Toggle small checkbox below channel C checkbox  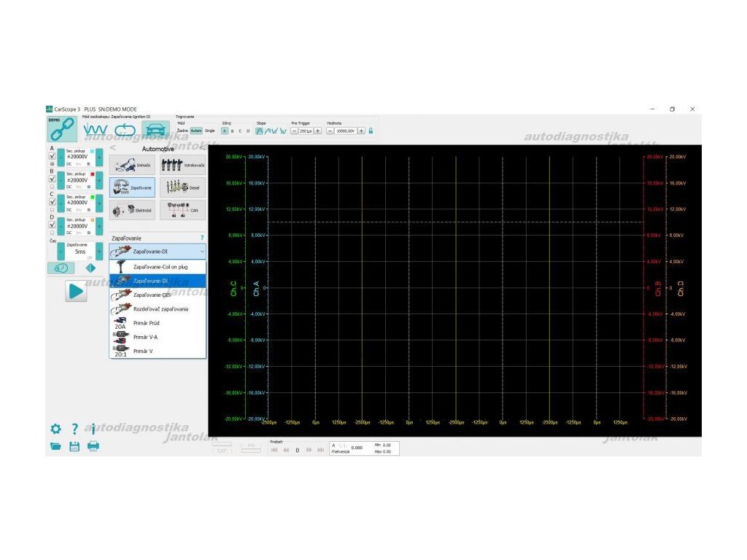(x=52, y=209)
